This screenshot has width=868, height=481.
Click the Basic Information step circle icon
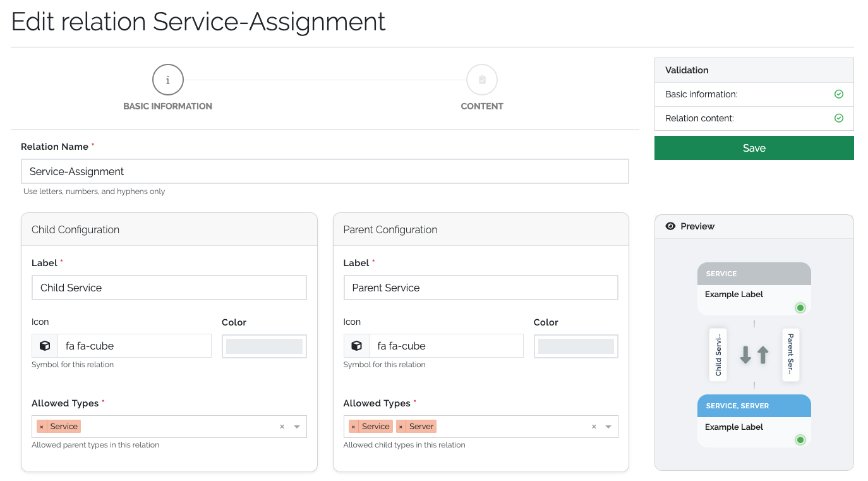tap(167, 80)
